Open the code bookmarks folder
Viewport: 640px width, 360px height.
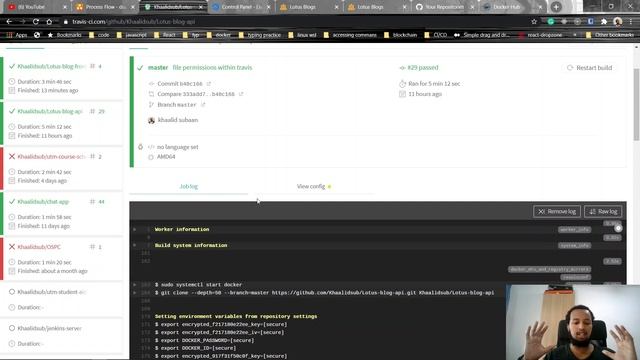point(99,35)
